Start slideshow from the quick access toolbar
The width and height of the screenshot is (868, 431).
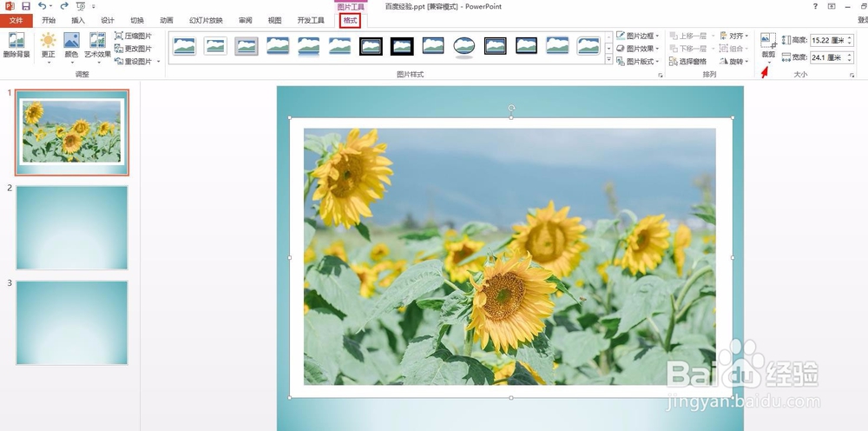81,6
